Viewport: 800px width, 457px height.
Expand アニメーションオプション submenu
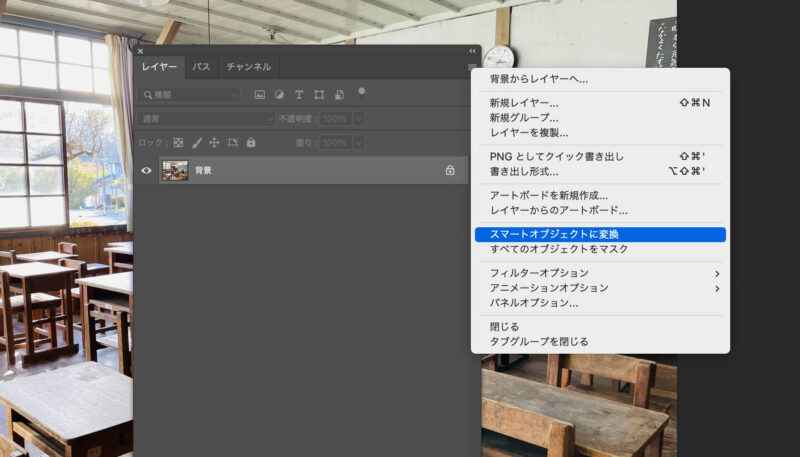[600, 288]
